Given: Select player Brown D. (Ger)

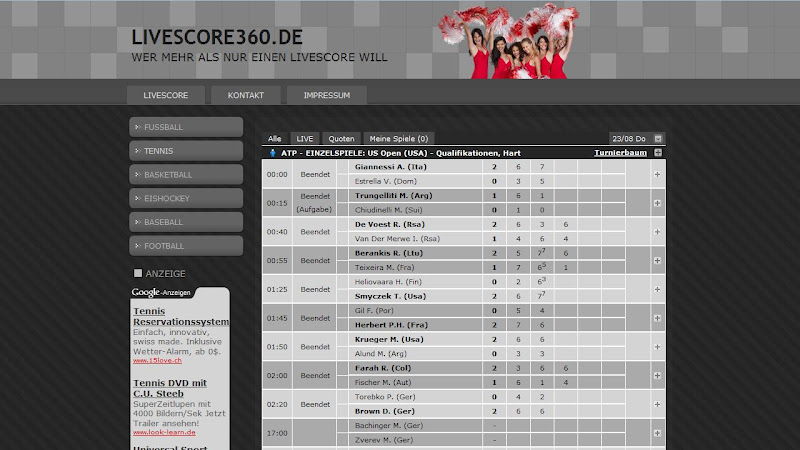Looking at the screenshot, I should 385,411.
